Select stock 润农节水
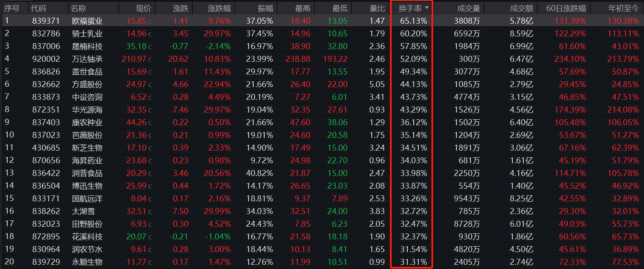Screen dimensions: 644x269 point(87,249)
